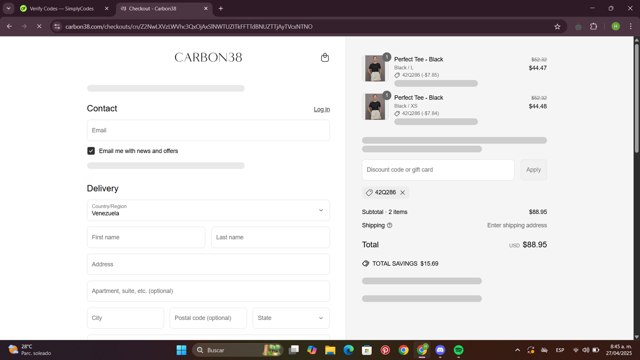Focus the Last name field
640x360 pixels.
(270, 237)
